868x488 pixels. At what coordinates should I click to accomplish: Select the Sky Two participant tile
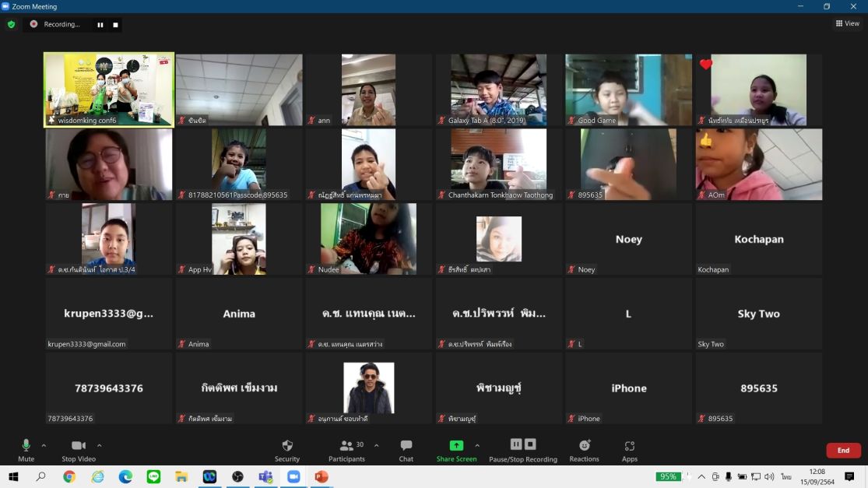click(759, 314)
